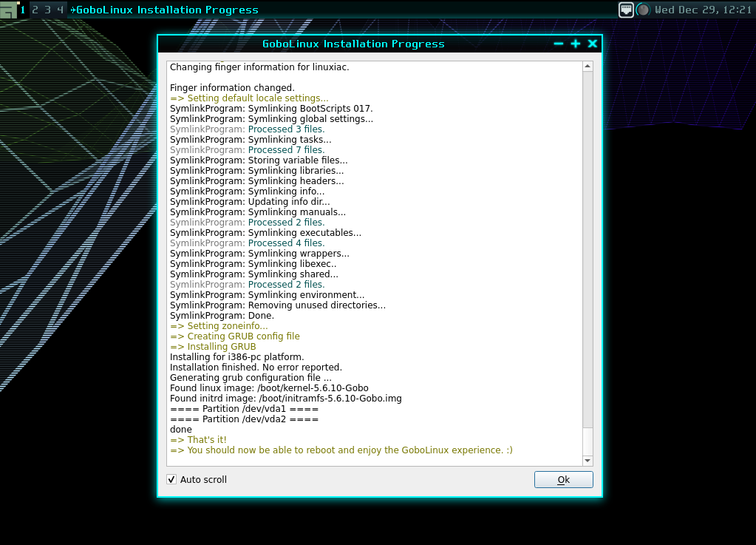The image size is (756, 545).
Task: Click 'Symlinking libexec..' line
Action: tap(253, 264)
